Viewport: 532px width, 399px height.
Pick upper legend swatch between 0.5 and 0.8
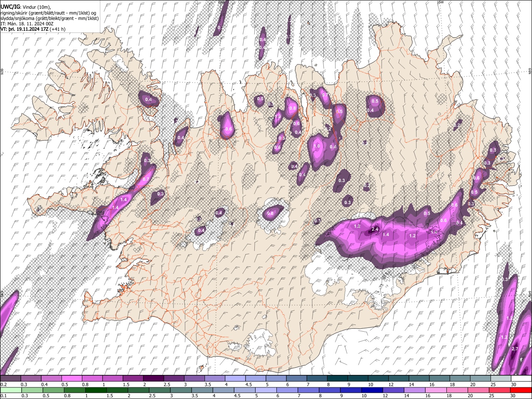[71, 379]
